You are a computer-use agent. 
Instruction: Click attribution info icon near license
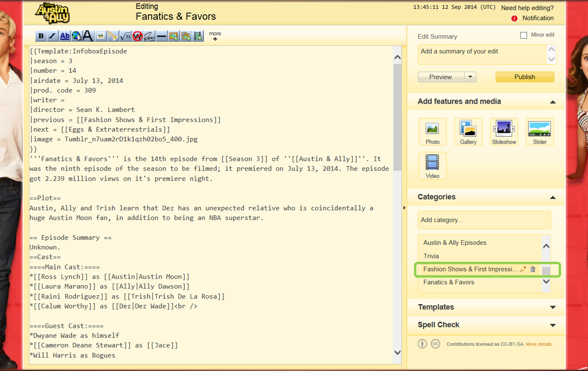(x=422, y=344)
